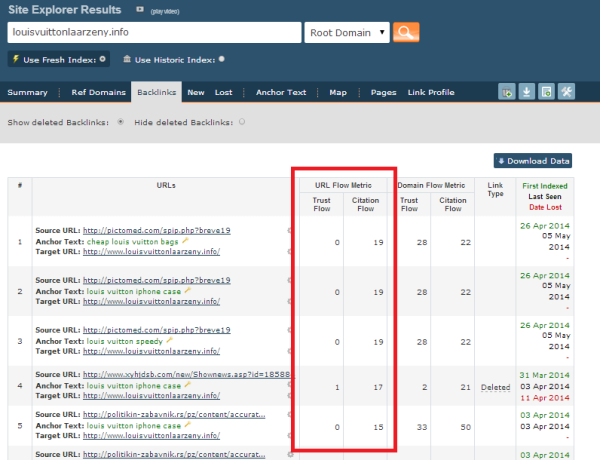Click domain trust flow value 33
The image size is (600, 460).
[x=422, y=427]
